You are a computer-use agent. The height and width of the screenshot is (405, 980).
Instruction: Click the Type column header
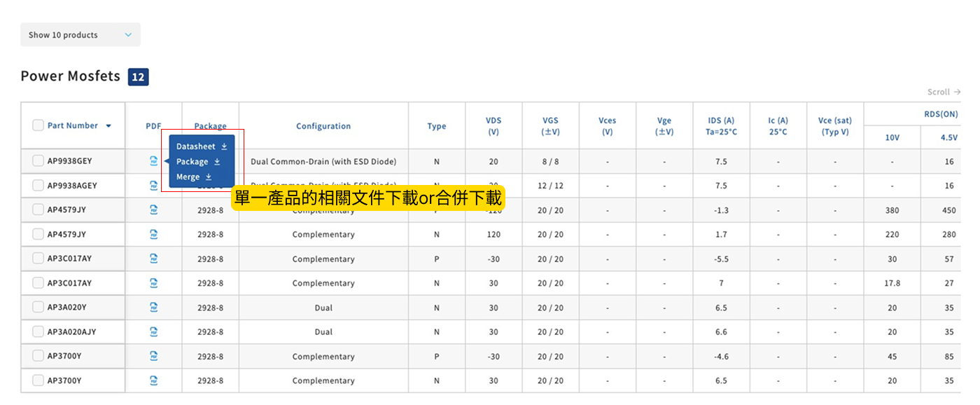(x=437, y=126)
